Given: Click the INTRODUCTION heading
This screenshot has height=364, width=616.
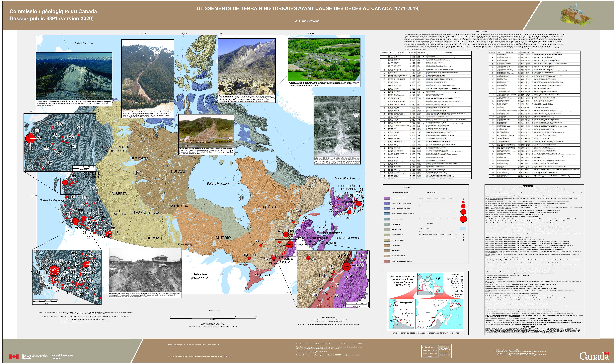Looking at the screenshot, I should click(481, 31).
